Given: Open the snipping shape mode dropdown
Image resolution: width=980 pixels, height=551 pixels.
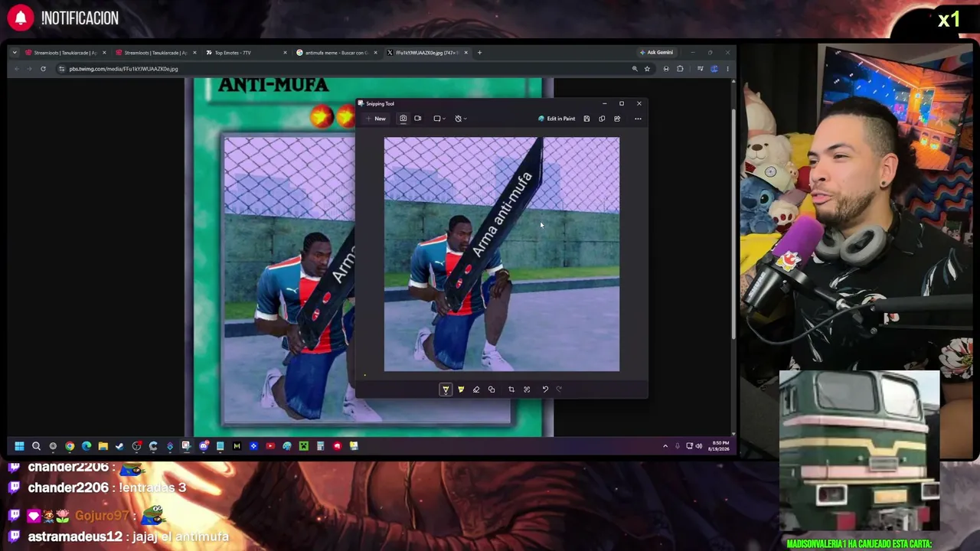Looking at the screenshot, I should 439,119.
